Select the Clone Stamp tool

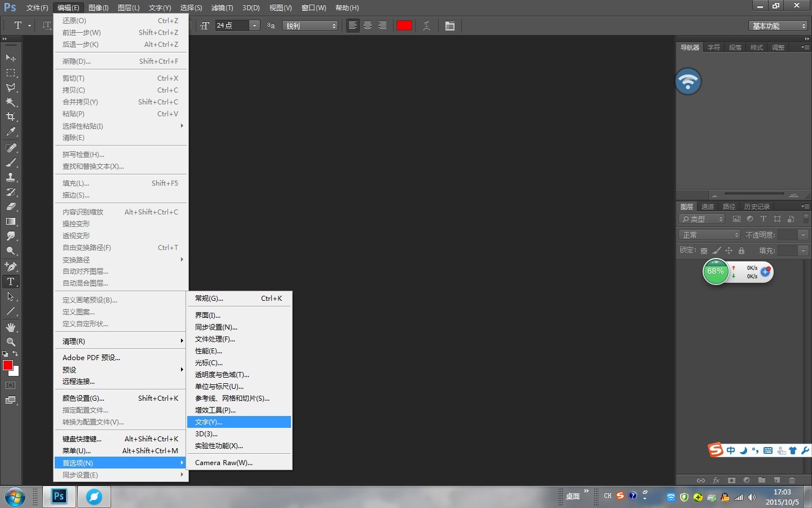(10, 178)
